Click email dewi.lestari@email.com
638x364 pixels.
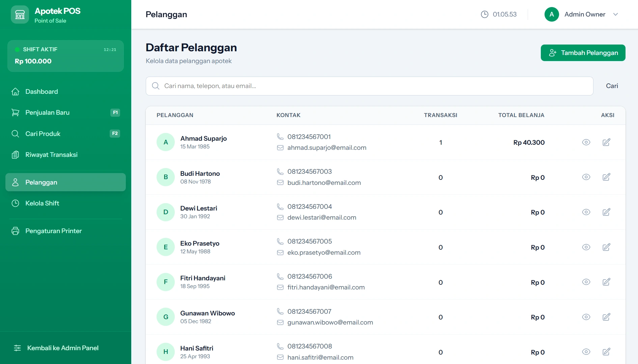(x=322, y=218)
